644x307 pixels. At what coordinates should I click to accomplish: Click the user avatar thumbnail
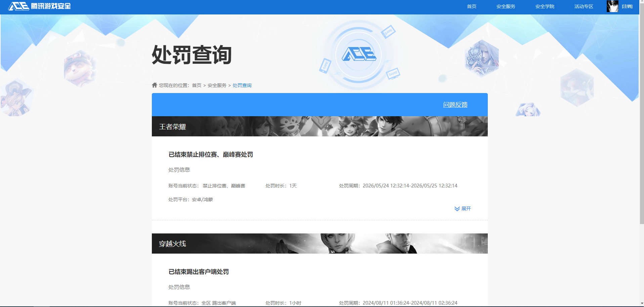612,6
